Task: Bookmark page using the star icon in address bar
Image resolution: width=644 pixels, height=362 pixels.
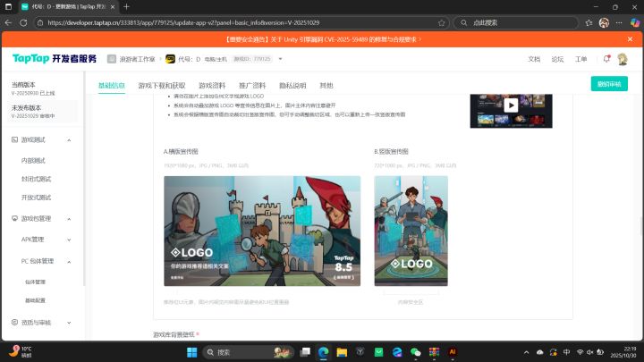Action: pyautogui.click(x=442, y=22)
